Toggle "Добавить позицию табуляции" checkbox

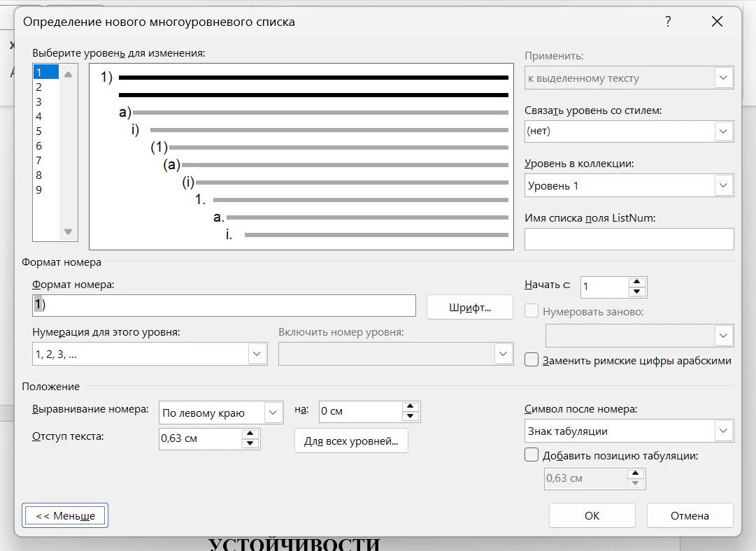(532, 455)
